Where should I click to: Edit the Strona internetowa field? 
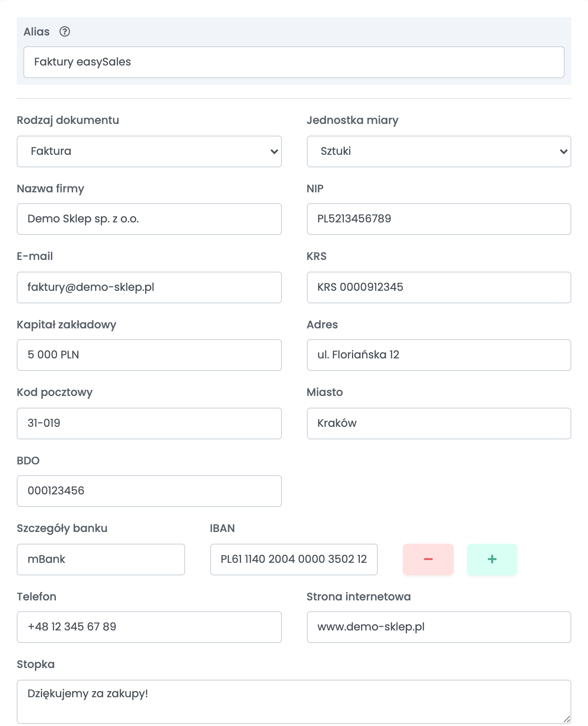[439, 627]
